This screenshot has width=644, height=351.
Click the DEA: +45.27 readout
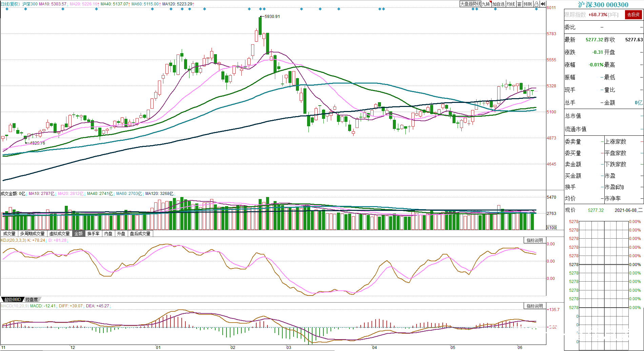pyautogui.click(x=98, y=306)
